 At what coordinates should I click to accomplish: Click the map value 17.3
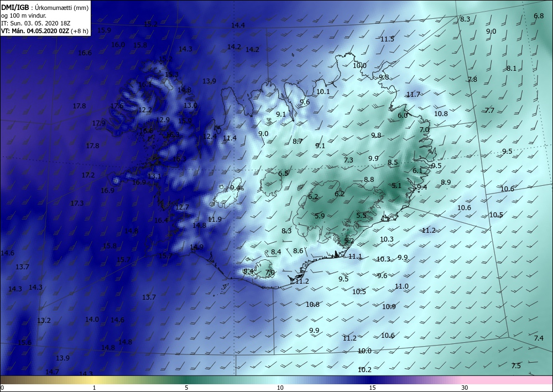click(x=77, y=203)
